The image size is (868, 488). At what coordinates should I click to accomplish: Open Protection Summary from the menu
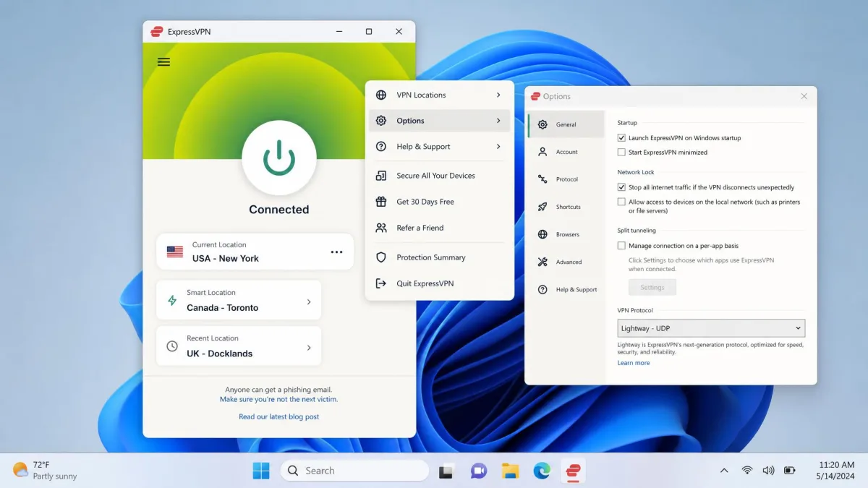440,257
